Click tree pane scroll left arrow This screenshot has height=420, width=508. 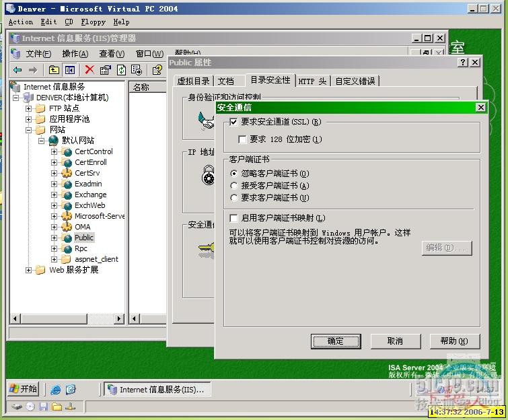15,319
